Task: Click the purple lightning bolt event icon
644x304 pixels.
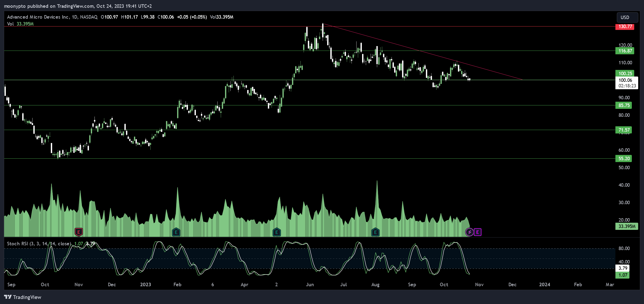Action: 469,232
